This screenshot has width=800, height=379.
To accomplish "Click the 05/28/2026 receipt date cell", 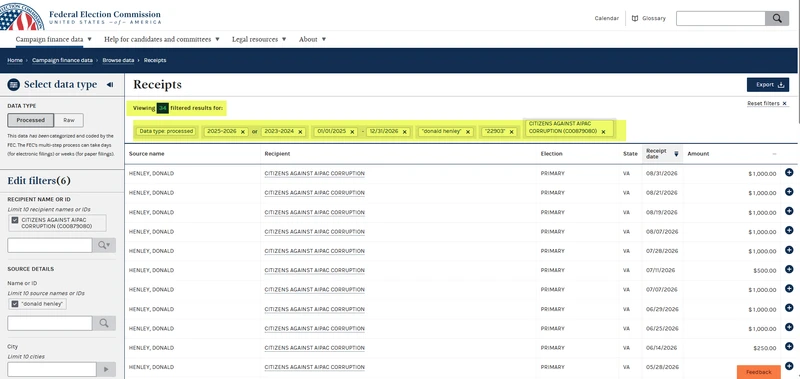I will pos(662,367).
